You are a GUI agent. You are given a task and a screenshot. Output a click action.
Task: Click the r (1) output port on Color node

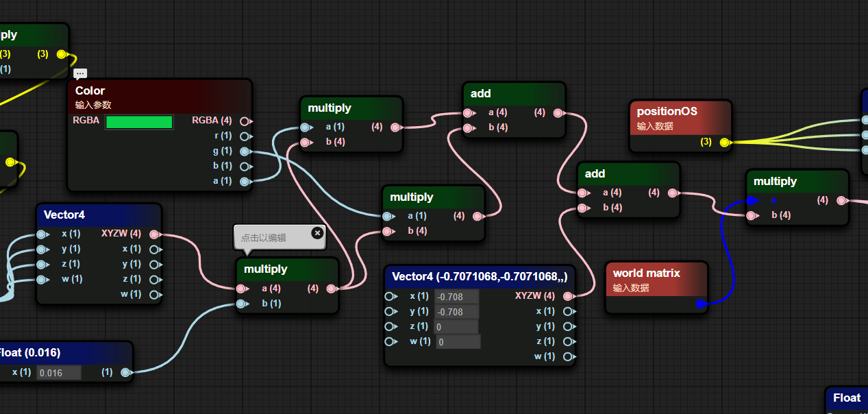[x=245, y=136]
